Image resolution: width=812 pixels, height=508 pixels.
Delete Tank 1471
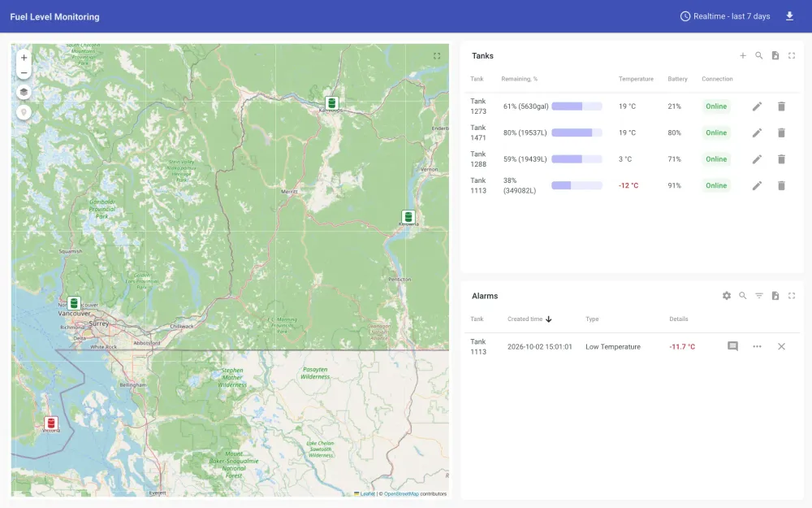pos(781,132)
